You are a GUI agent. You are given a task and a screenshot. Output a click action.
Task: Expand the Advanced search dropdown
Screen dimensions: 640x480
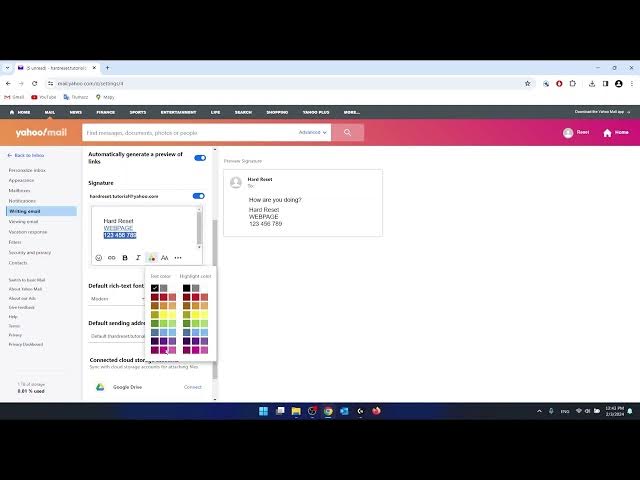(311, 132)
